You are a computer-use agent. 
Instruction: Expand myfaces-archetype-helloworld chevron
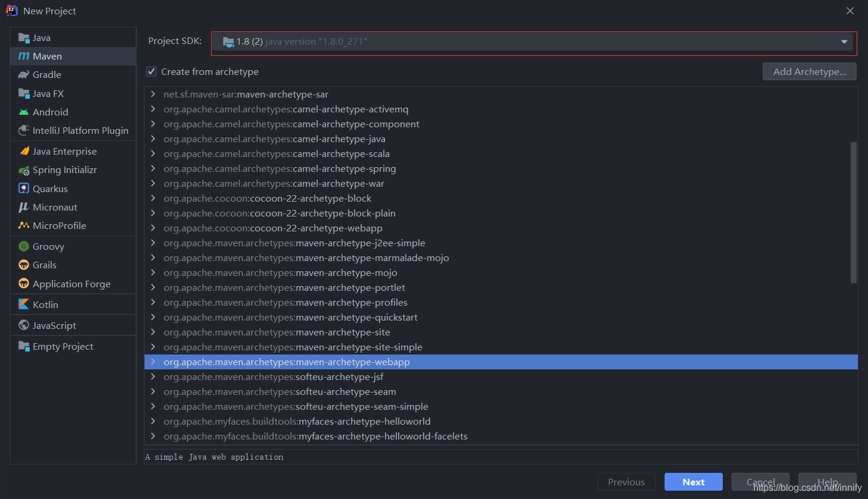tap(153, 421)
